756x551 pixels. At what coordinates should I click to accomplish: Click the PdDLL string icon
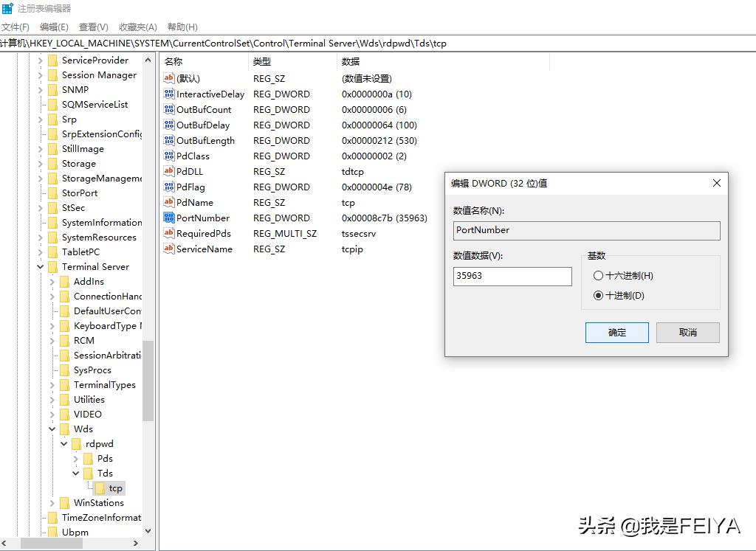point(169,171)
